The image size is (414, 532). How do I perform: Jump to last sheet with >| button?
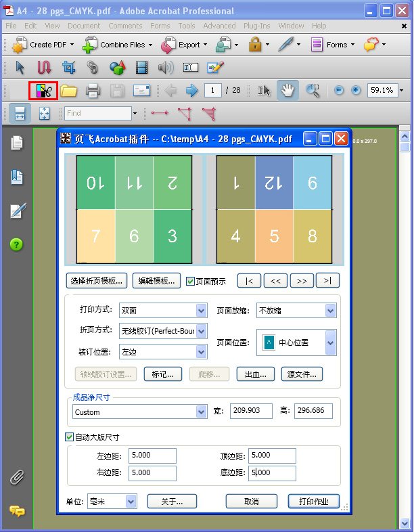pyautogui.click(x=327, y=281)
